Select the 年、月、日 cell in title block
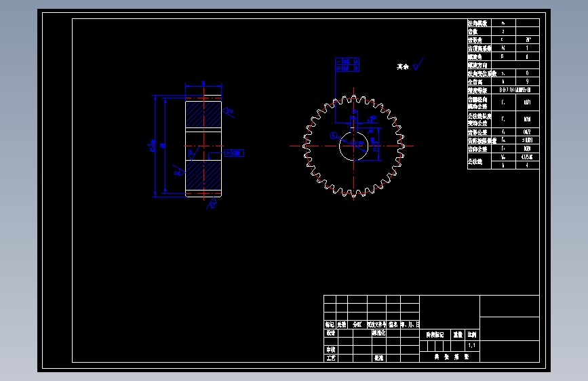Image resolution: width=588 pixels, height=381 pixels. point(410,324)
